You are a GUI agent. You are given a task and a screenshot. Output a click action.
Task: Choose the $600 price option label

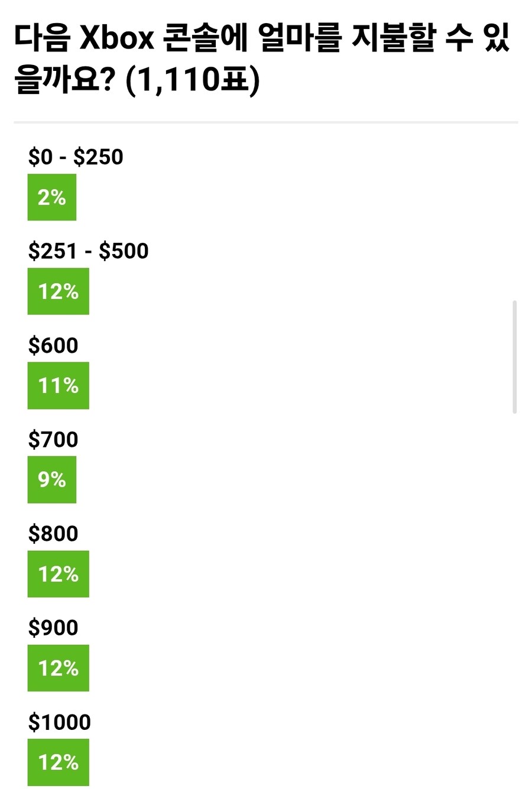(x=53, y=345)
